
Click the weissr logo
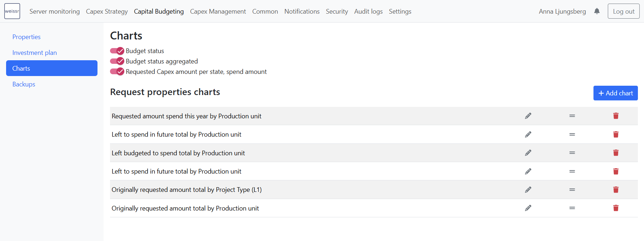pyautogui.click(x=12, y=11)
